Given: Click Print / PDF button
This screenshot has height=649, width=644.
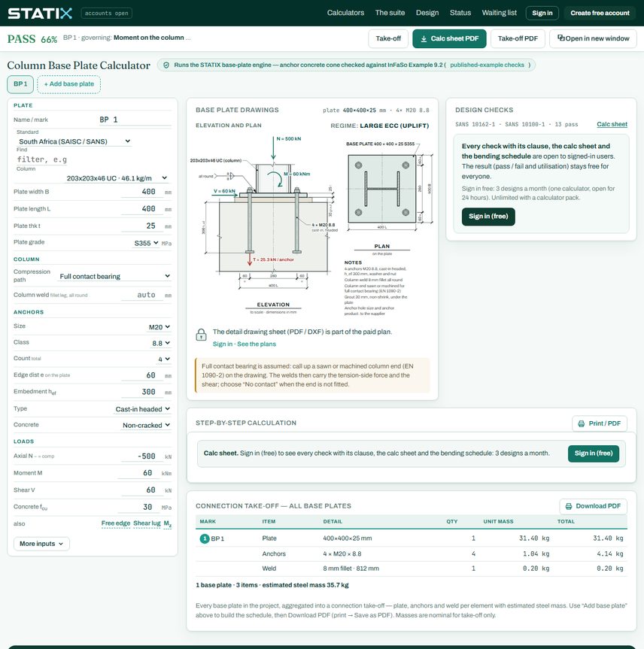Looking at the screenshot, I should click(x=600, y=423).
